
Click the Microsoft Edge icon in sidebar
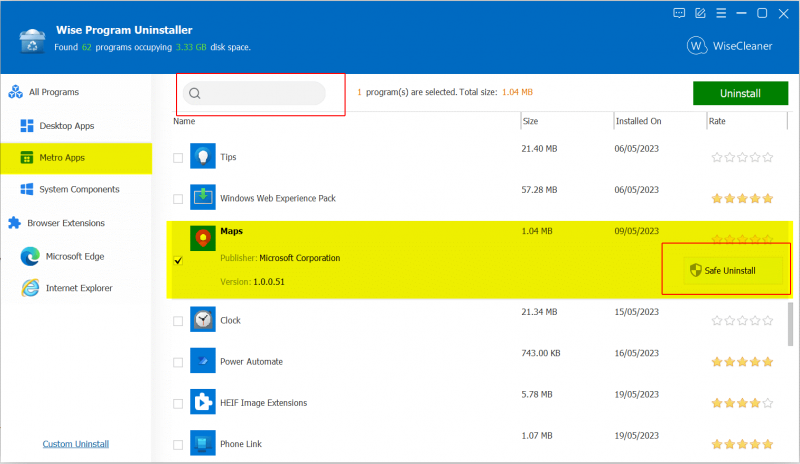30,256
